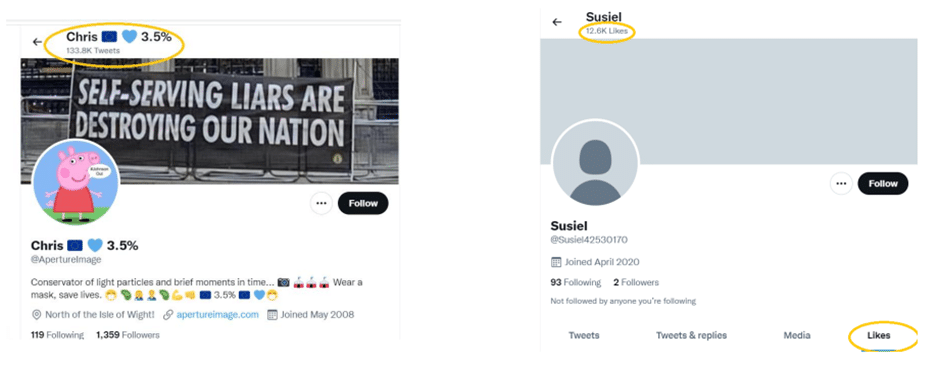Viewport: 940px width, 366px height.
Task: Click the Peppa Pig profile avatar
Action: click(x=75, y=183)
